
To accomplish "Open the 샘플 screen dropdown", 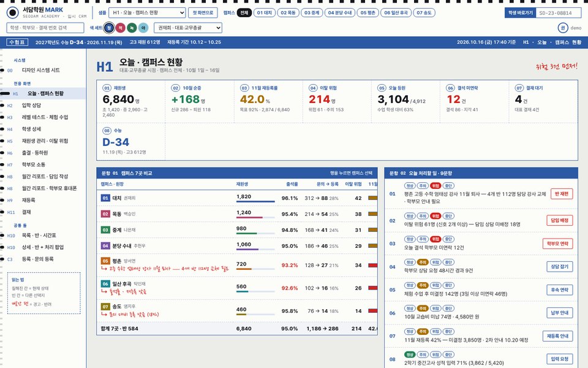I will (x=147, y=13).
